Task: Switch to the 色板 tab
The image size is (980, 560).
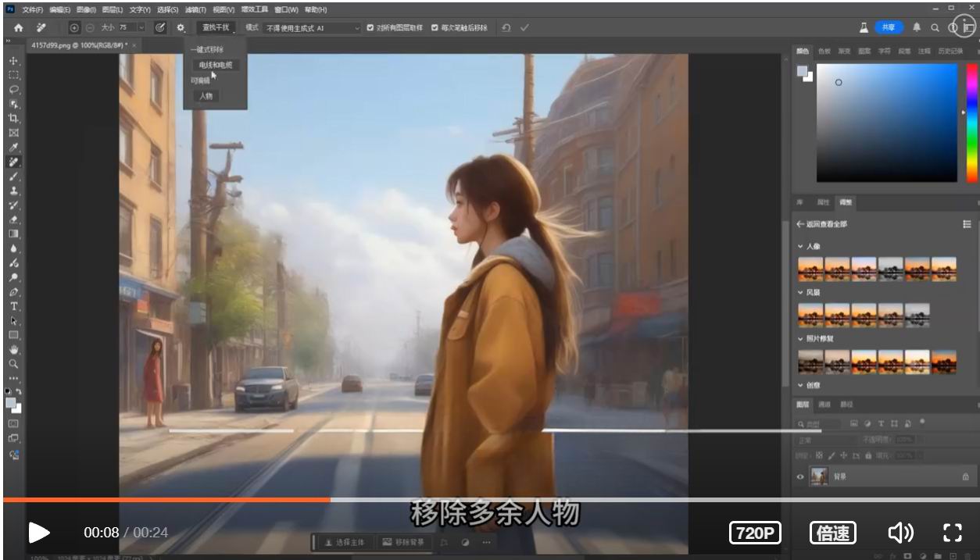Action: [824, 51]
